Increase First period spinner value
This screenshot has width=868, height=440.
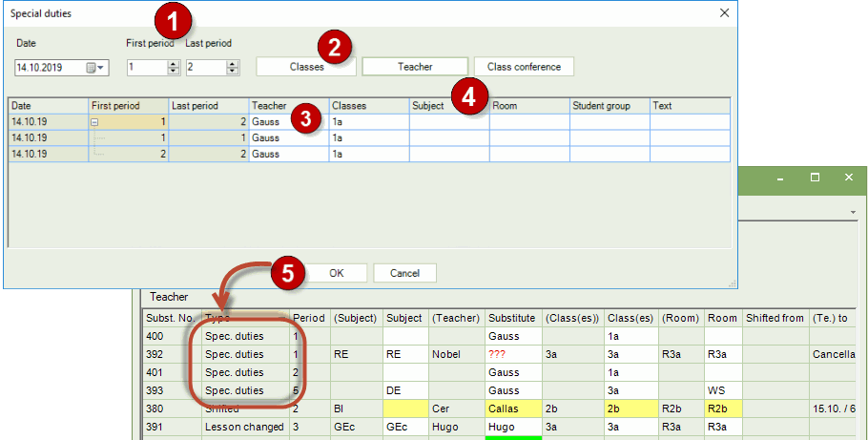pyautogui.click(x=173, y=63)
